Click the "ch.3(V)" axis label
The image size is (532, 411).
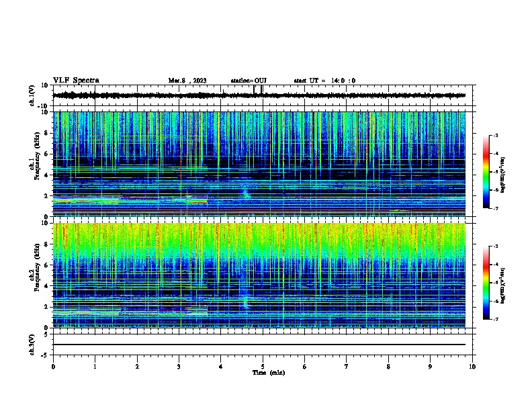tap(32, 345)
